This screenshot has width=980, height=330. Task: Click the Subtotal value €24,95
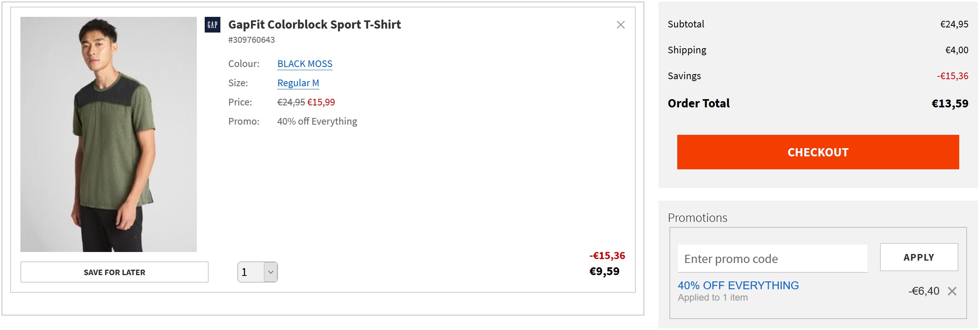tap(954, 24)
